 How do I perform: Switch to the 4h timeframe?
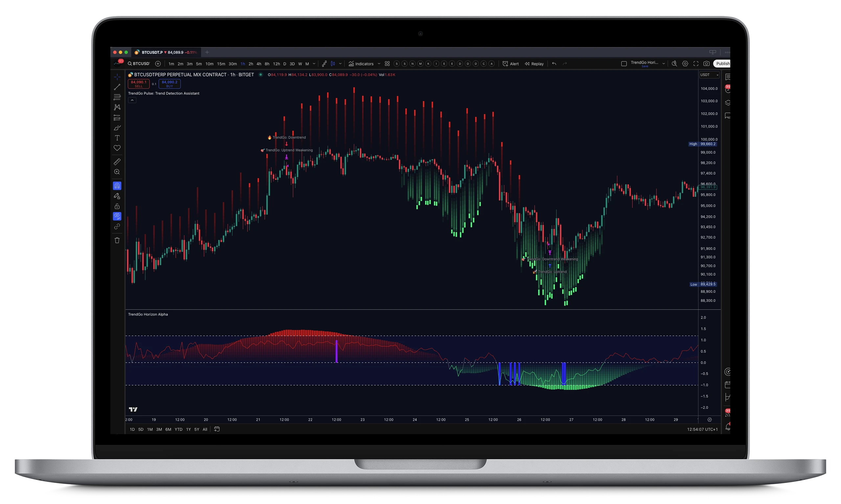259,64
